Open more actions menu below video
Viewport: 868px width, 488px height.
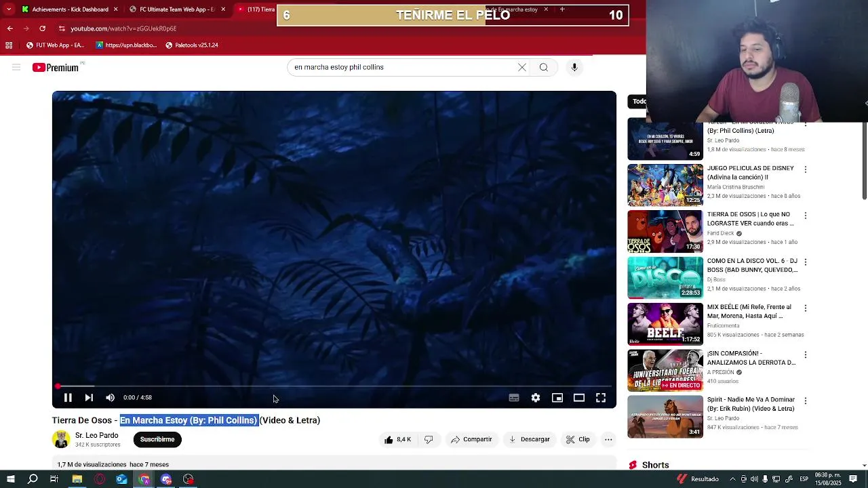(x=608, y=439)
